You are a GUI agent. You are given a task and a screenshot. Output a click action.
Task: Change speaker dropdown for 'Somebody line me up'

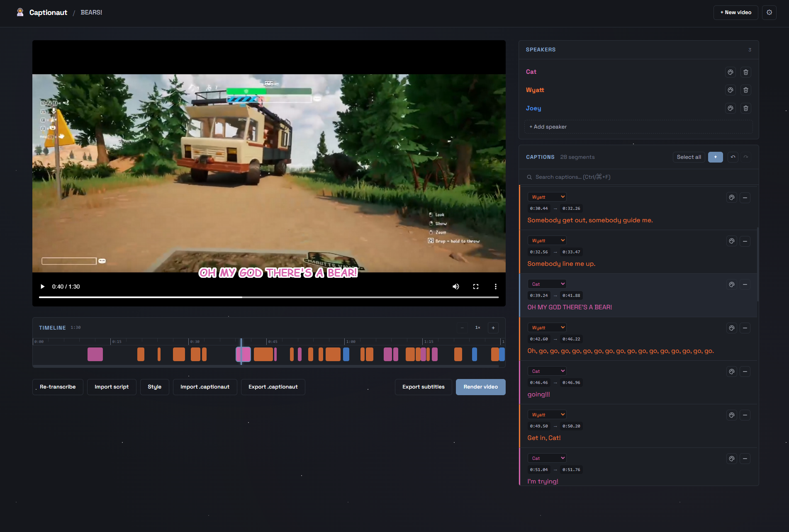(x=547, y=240)
